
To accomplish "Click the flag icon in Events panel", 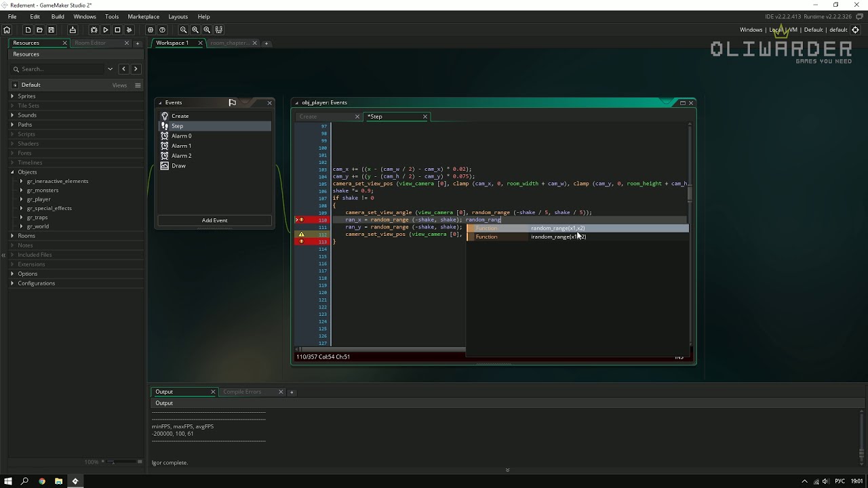I will [x=232, y=102].
